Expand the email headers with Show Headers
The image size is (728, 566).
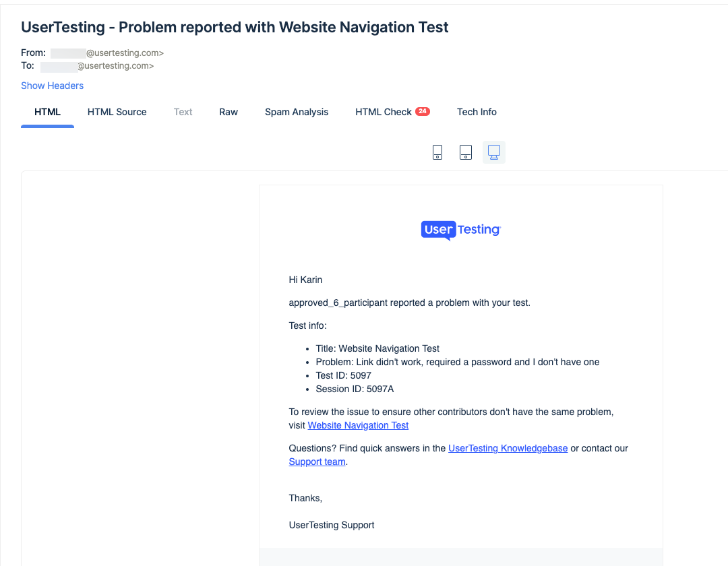53,86
